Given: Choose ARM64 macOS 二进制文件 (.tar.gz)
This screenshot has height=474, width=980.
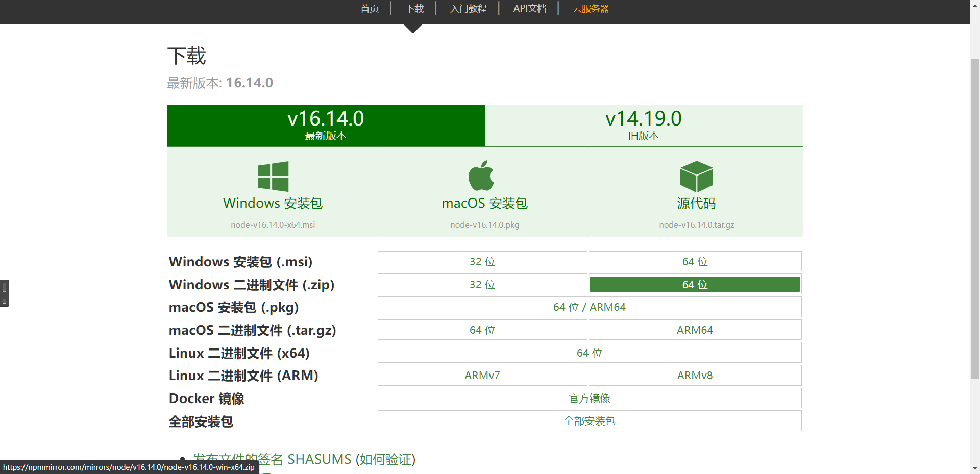Looking at the screenshot, I should point(694,330).
